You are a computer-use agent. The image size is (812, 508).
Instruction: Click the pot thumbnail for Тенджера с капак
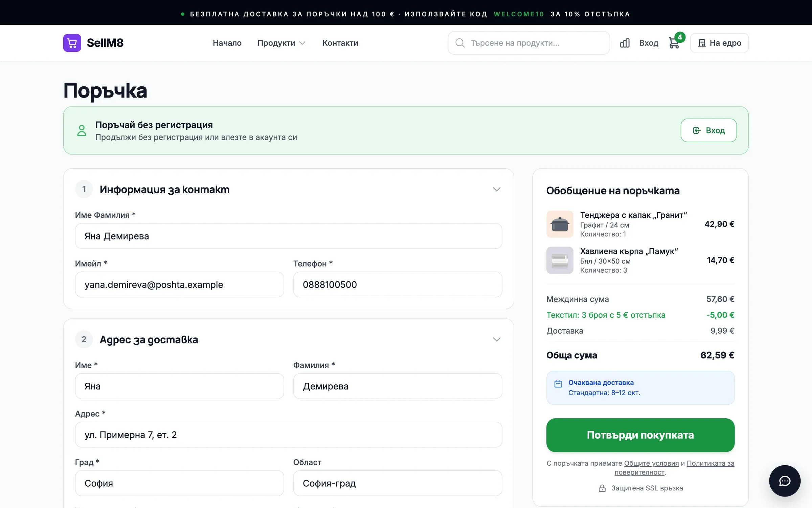click(560, 224)
